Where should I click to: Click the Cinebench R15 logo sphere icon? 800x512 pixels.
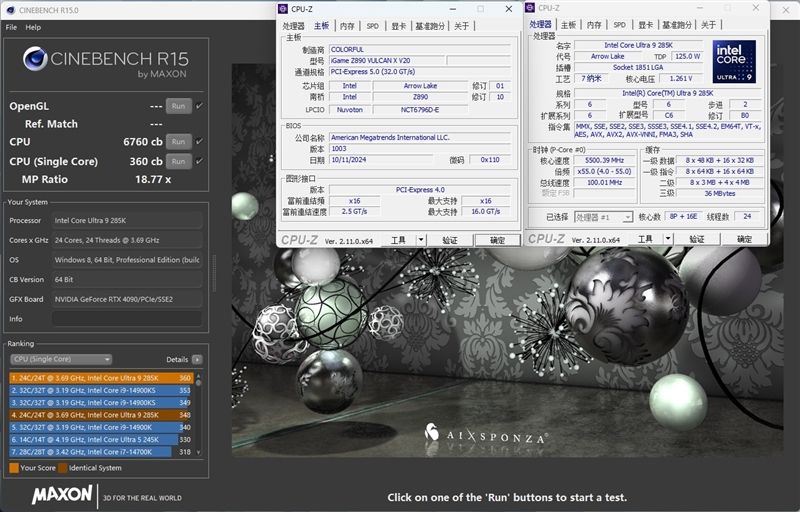coord(35,60)
